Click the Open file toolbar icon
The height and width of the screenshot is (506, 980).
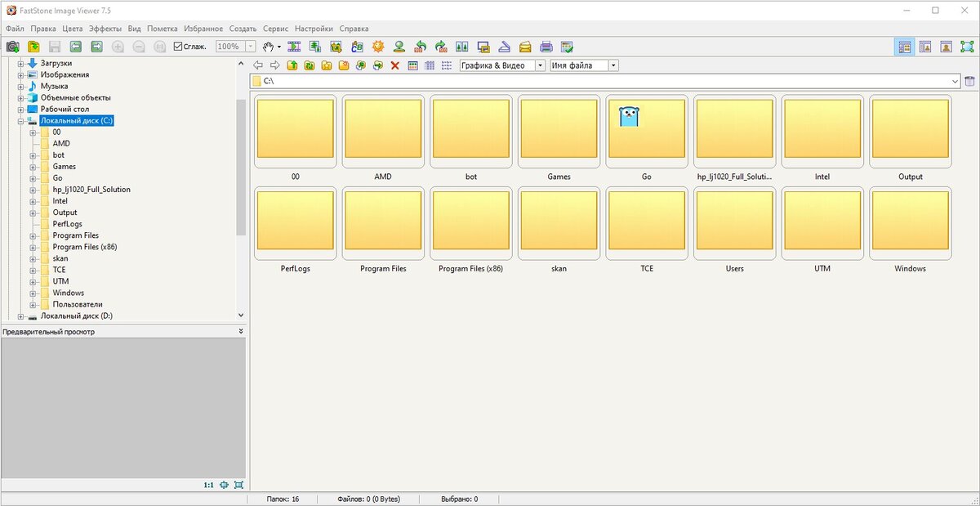[33, 47]
